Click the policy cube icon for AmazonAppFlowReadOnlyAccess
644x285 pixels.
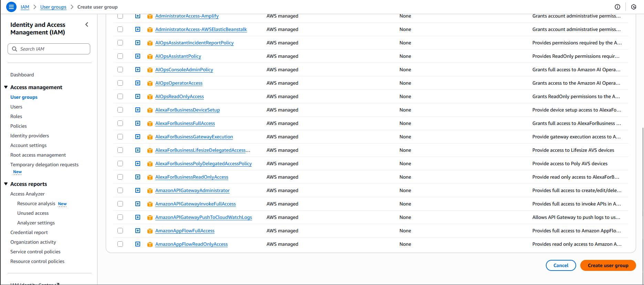150,244
